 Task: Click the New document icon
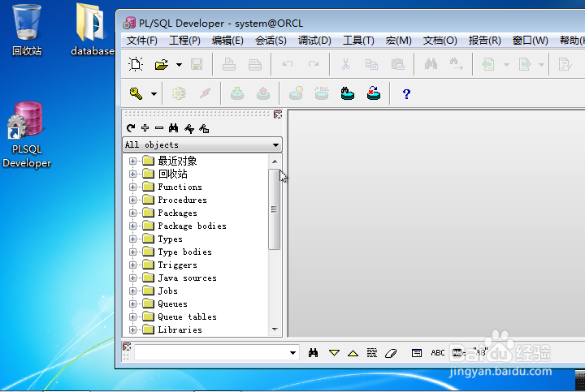pos(136,64)
